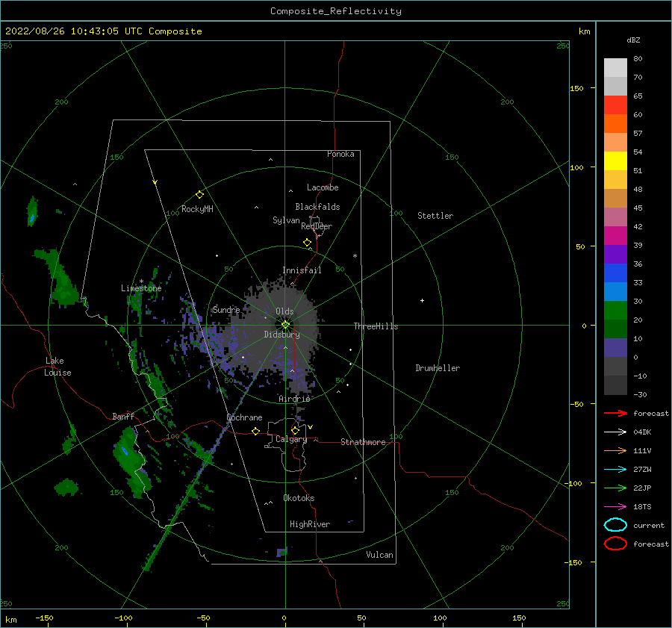Screen dimensions: 672x628
Task: Click the white 04DK arrow legend
Action: point(615,432)
